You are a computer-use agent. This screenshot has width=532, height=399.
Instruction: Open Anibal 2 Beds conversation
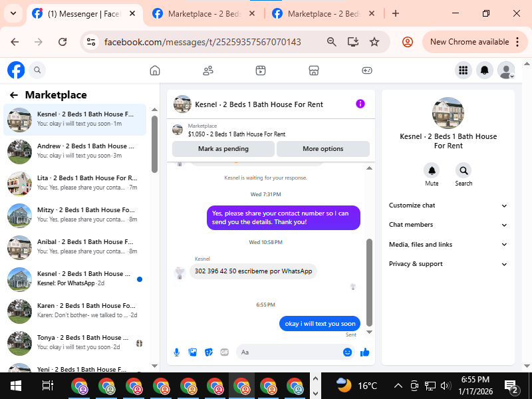pos(74,247)
